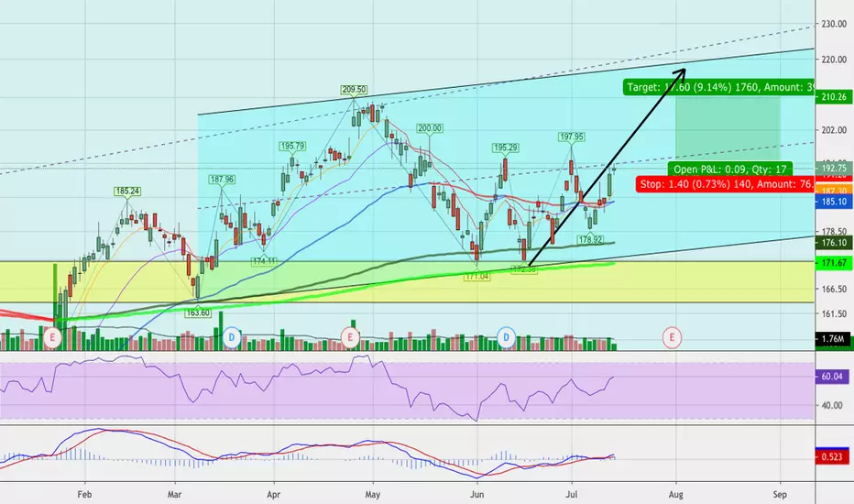Click the 161.50 price axis label
Viewport: 854px width, 504px height.
click(834, 313)
